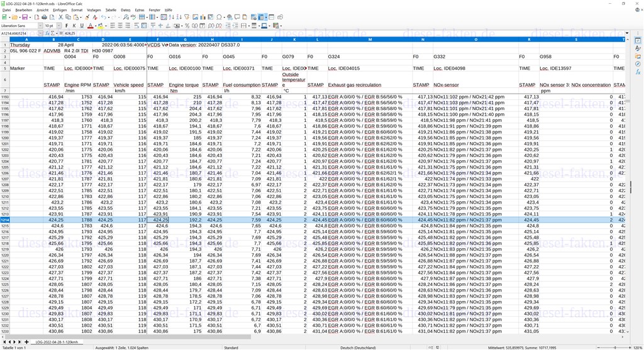Click the Cut scissors icon
The height and width of the screenshot is (350, 644).
point(60,18)
